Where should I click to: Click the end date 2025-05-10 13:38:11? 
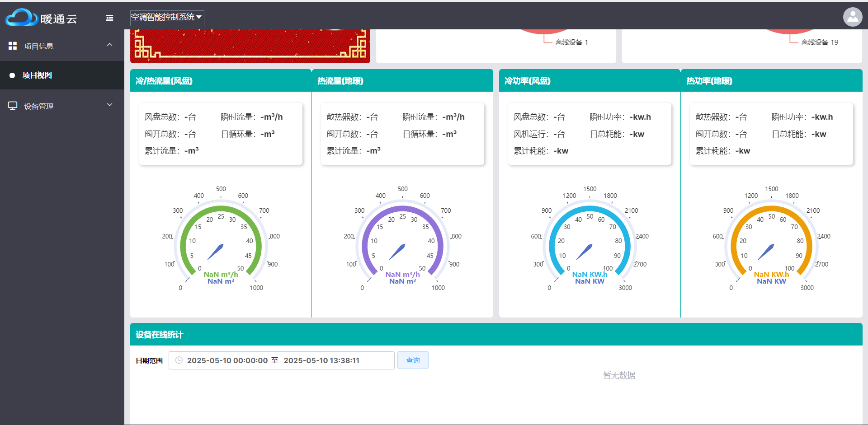pos(321,360)
